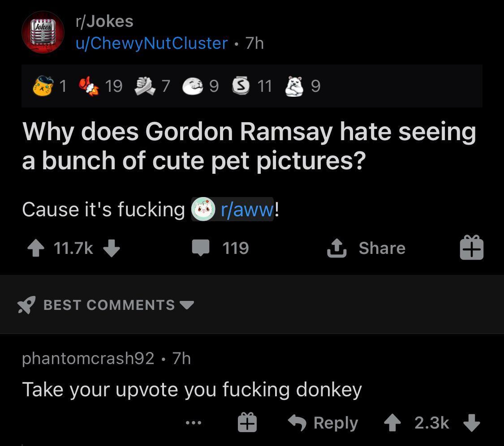The width and height of the screenshot is (504, 446).
Task: Open the post's 119 comments
Action: point(220,248)
